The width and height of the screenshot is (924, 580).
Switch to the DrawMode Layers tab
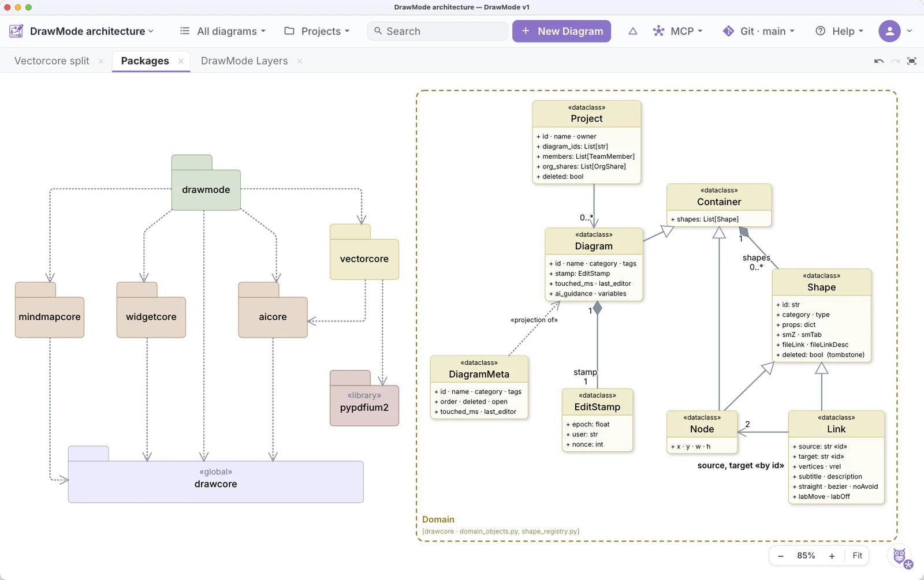[244, 61]
